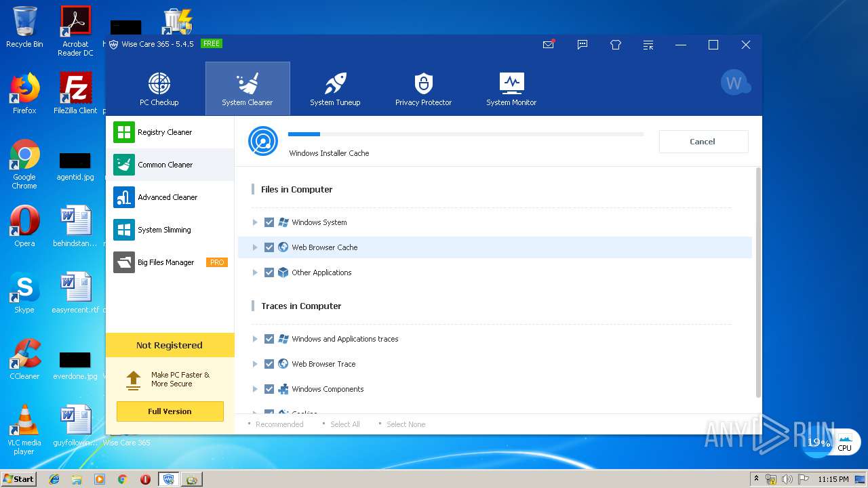Select Common Cleaner in sidebar
Screen dimensions: 868x488
coord(170,165)
